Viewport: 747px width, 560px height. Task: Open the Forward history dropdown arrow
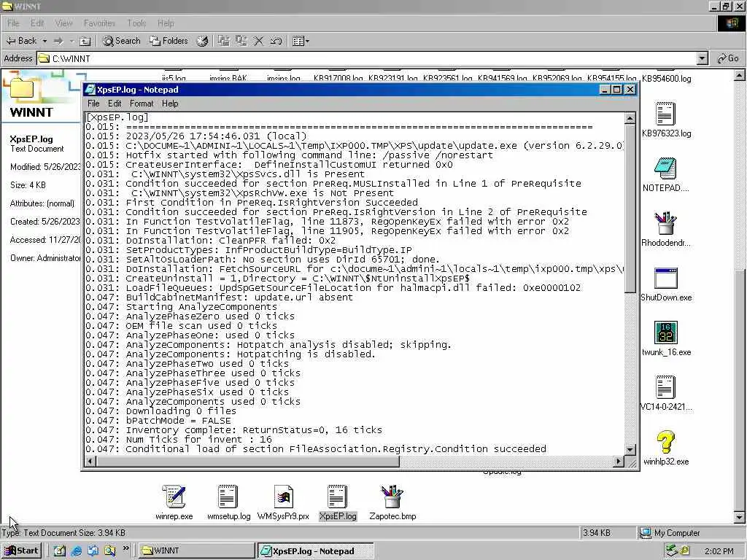[71, 41]
